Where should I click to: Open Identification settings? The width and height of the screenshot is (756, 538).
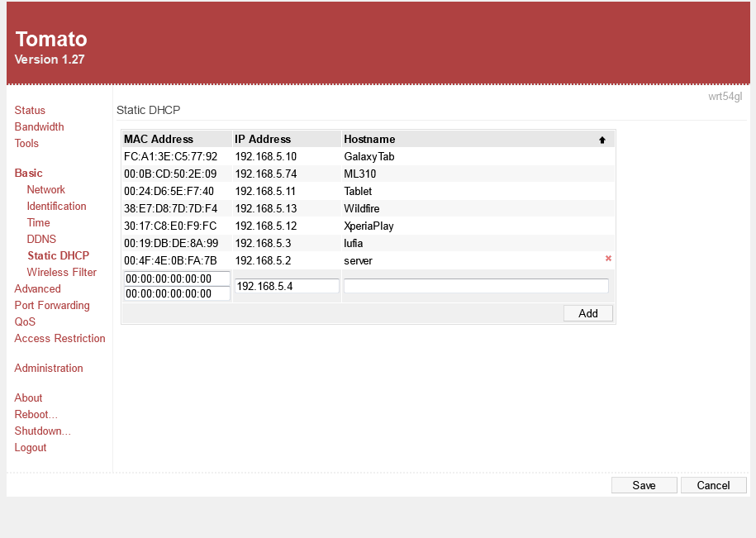click(x=56, y=206)
